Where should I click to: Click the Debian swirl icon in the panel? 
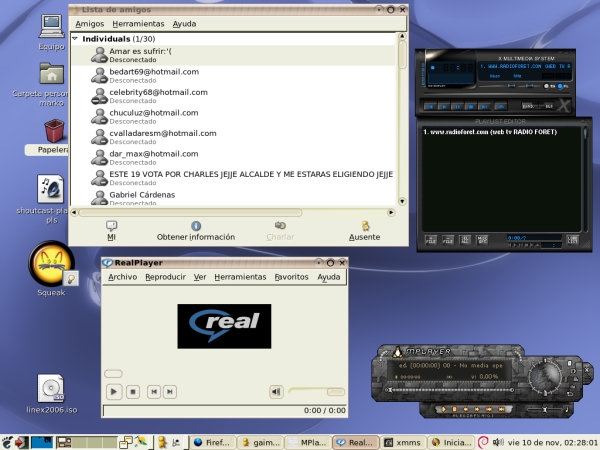[483, 441]
